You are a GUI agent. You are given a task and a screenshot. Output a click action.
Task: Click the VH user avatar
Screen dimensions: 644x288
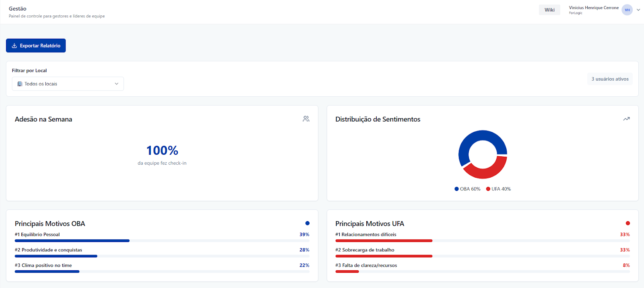(x=627, y=10)
